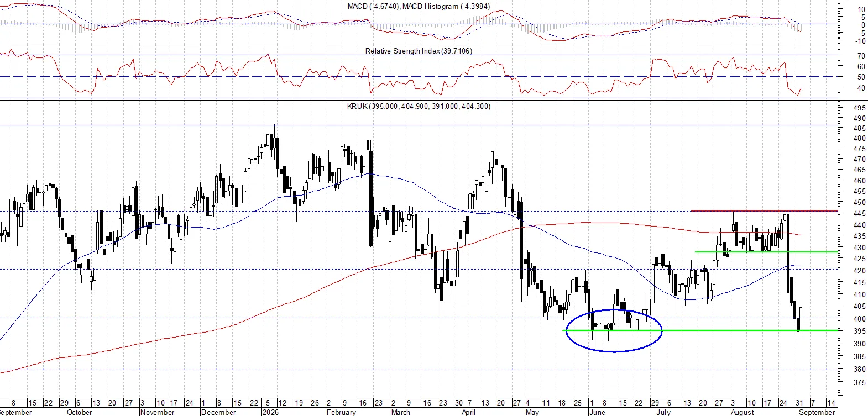
Task: Click the MACD indicator title label
Action: click(x=419, y=6)
